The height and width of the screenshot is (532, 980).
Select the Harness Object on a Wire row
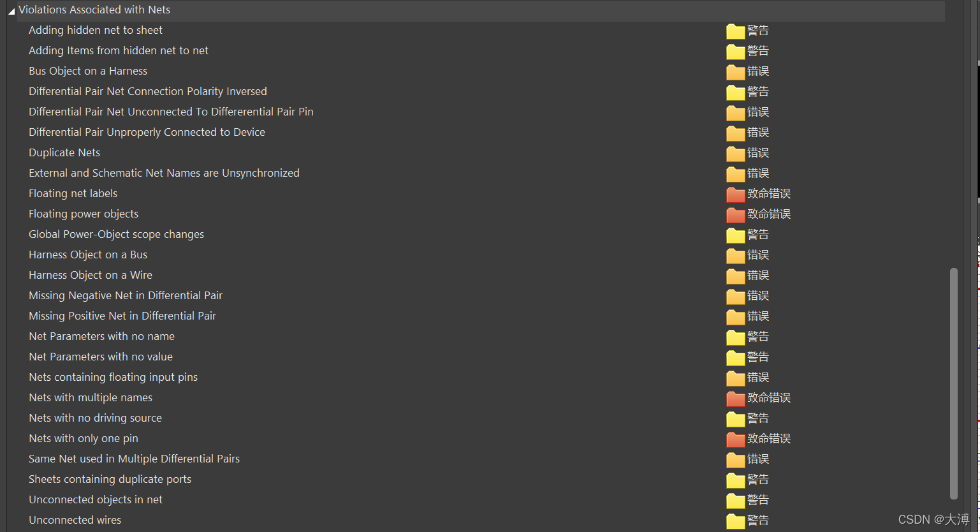point(91,275)
